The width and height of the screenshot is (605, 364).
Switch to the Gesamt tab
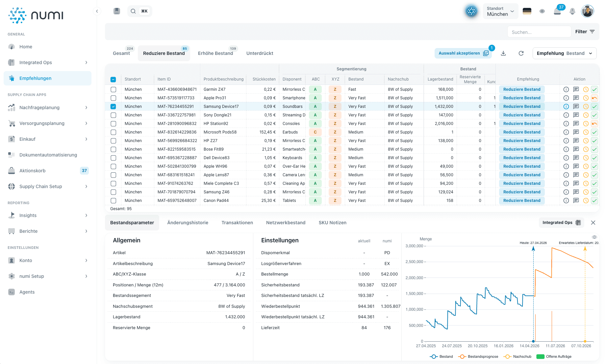122,53
